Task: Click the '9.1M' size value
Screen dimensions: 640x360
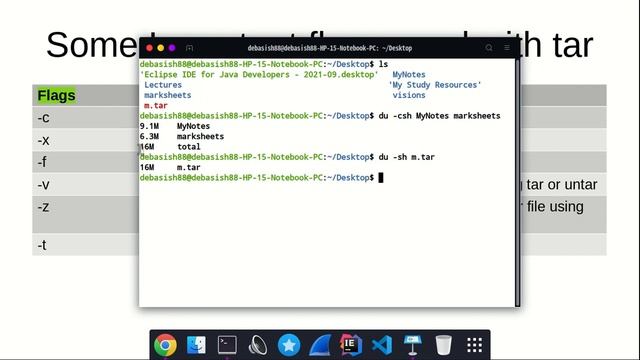Action: (x=149, y=126)
